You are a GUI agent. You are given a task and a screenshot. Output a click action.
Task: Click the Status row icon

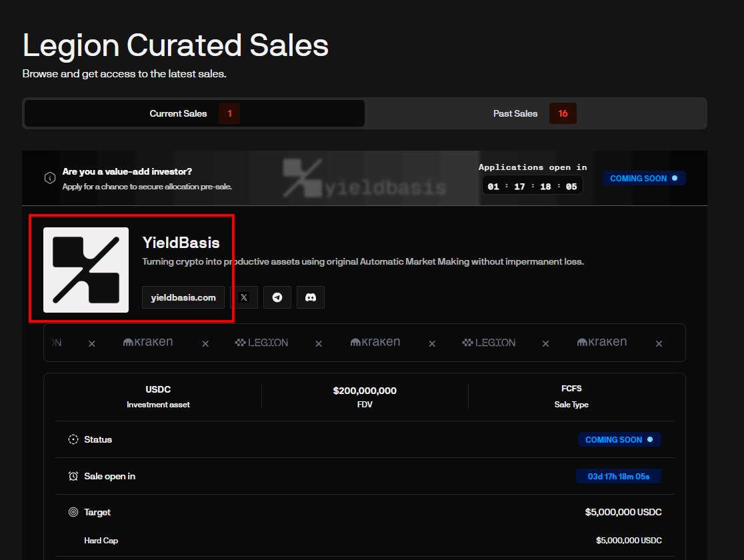pos(73,439)
